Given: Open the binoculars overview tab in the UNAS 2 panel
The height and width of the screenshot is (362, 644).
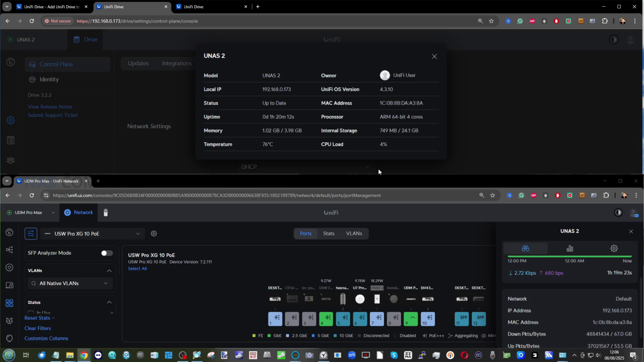Looking at the screenshot, I should pyautogui.click(x=526, y=248).
